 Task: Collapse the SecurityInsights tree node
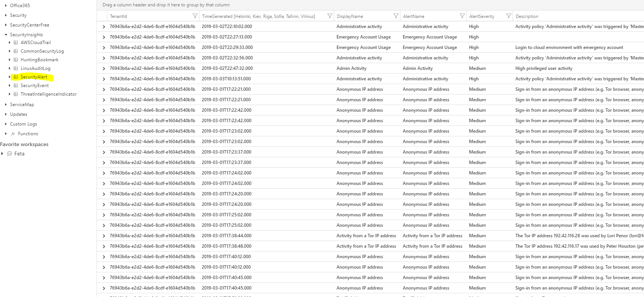coord(6,35)
